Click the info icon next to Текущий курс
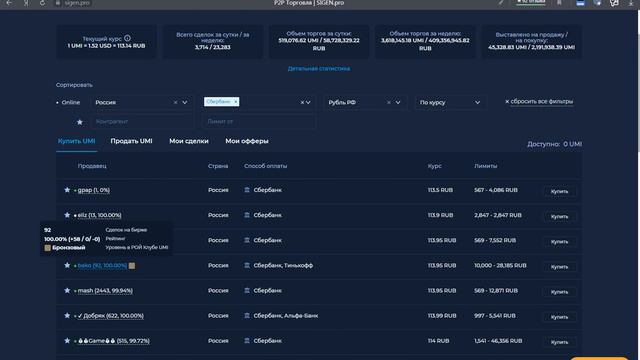 click(x=127, y=38)
